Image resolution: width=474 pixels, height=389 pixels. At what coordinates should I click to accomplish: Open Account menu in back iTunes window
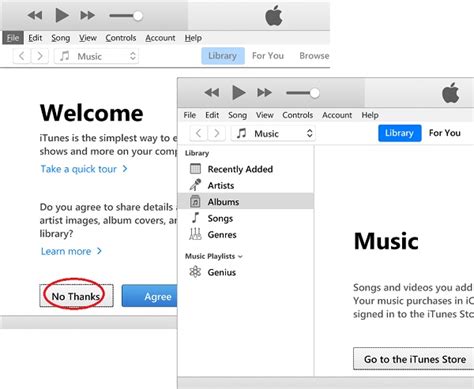(x=160, y=38)
